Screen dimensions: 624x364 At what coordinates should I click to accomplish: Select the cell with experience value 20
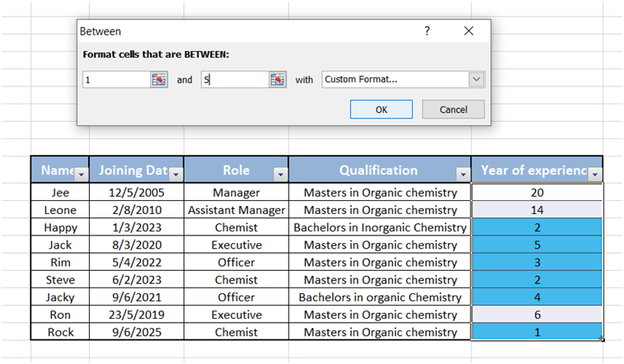click(537, 193)
